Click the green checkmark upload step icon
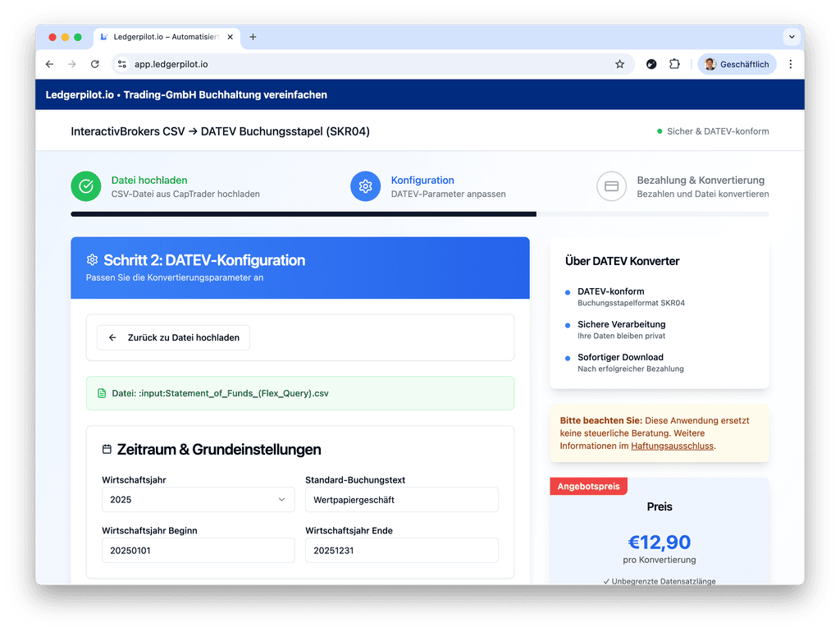The height and width of the screenshot is (632, 840). 85,186
